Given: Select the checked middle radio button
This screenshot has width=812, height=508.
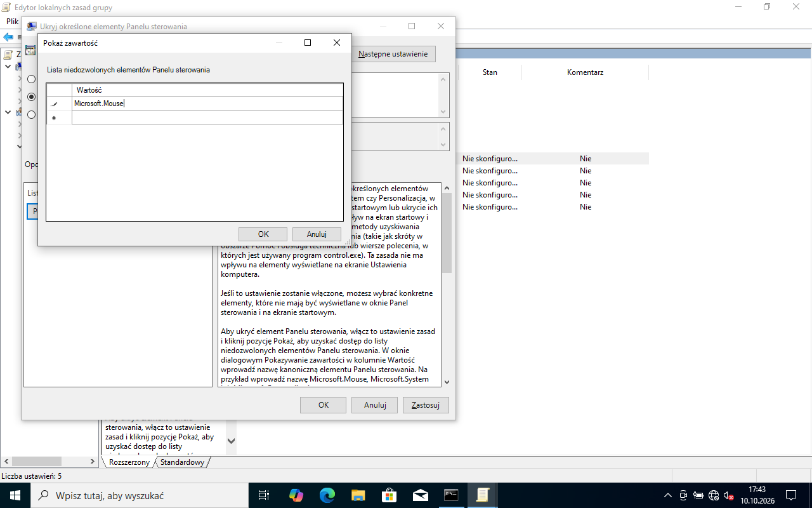Looking at the screenshot, I should [31, 97].
